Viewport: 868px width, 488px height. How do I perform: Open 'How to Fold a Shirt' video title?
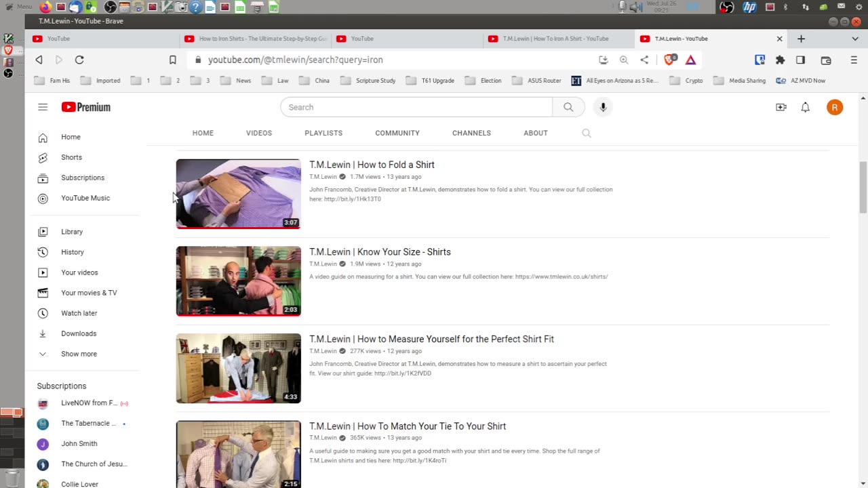coord(372,165)
